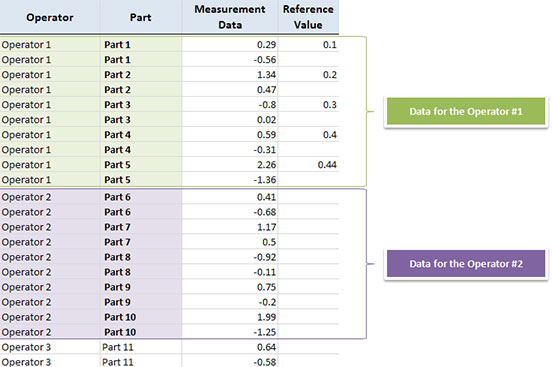Select Part 8 cell in the -0.92 row
Viewport: 552px width, 367px height.
coord(141,257)
